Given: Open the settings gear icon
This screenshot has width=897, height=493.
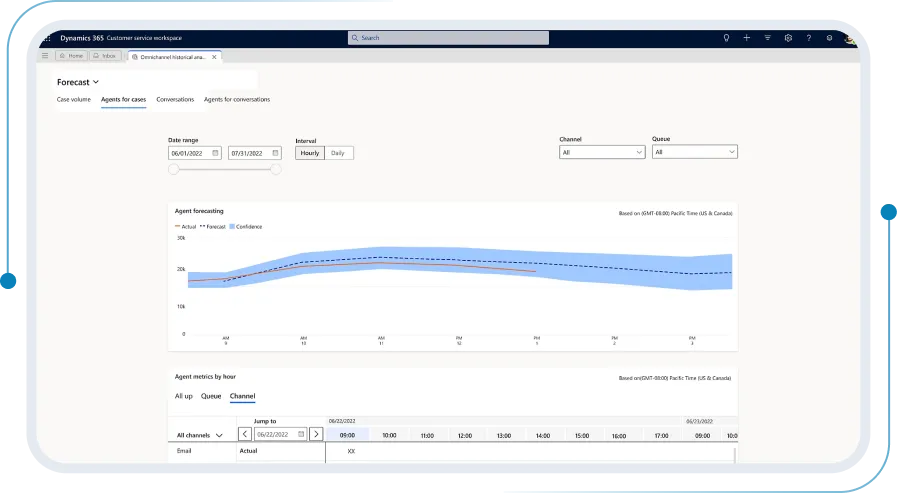Looking at the screenshot, I should pyautogui.click(x=788, y=38).
